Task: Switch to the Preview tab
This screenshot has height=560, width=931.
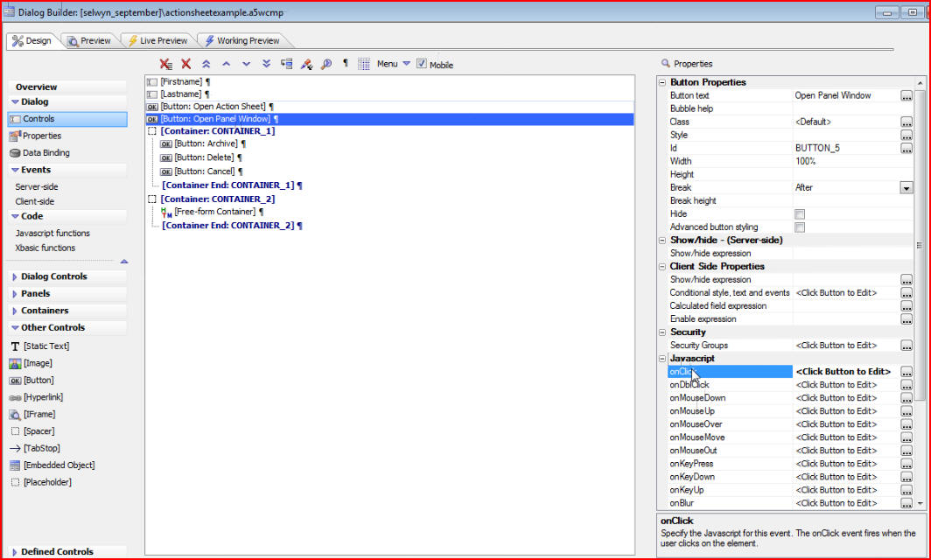Action: [x=89, y=40]
